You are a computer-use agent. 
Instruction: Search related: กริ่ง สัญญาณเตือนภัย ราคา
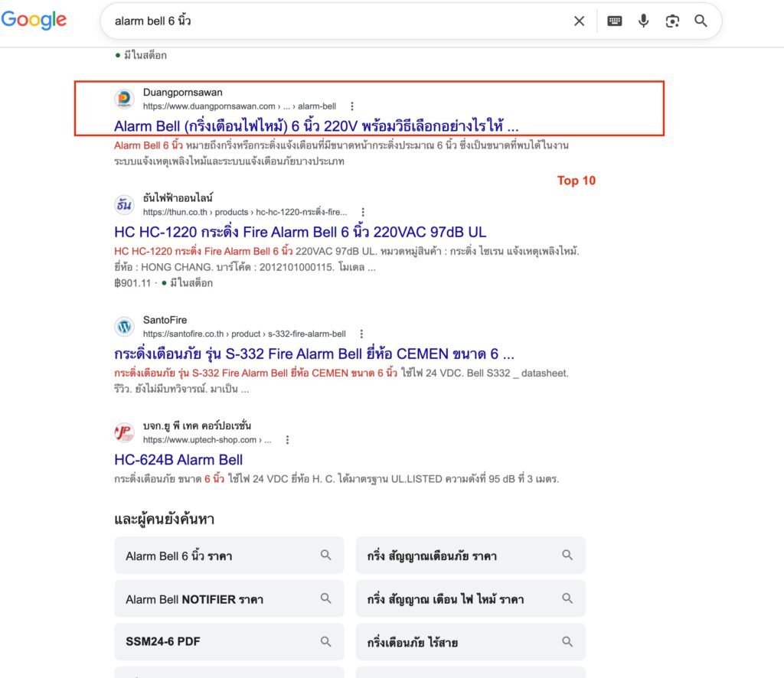coord(471,555)
